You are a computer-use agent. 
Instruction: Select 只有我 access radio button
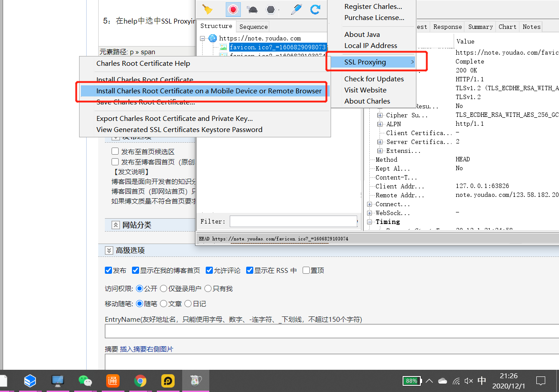208,288
